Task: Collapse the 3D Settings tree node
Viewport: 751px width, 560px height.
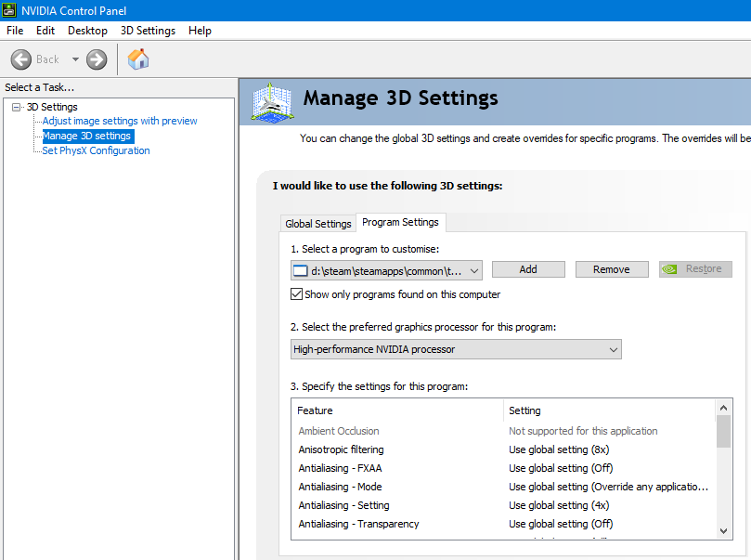Action: 16,107
